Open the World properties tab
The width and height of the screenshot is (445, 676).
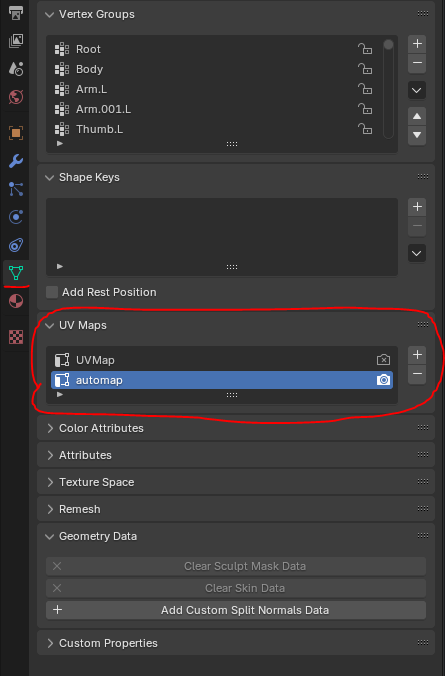tap(16, 97)
